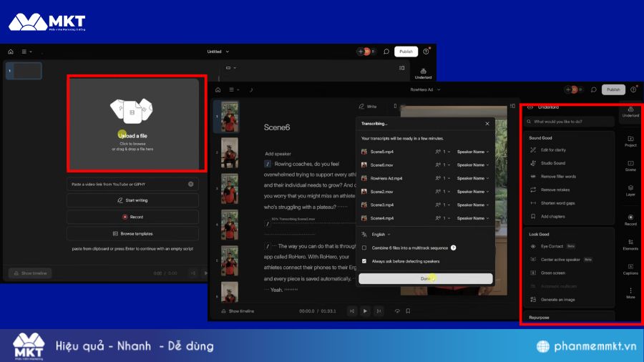644x362 pixels.
Task: Open help in the RowHero Ad window
Action: click(x=634, y=90)
